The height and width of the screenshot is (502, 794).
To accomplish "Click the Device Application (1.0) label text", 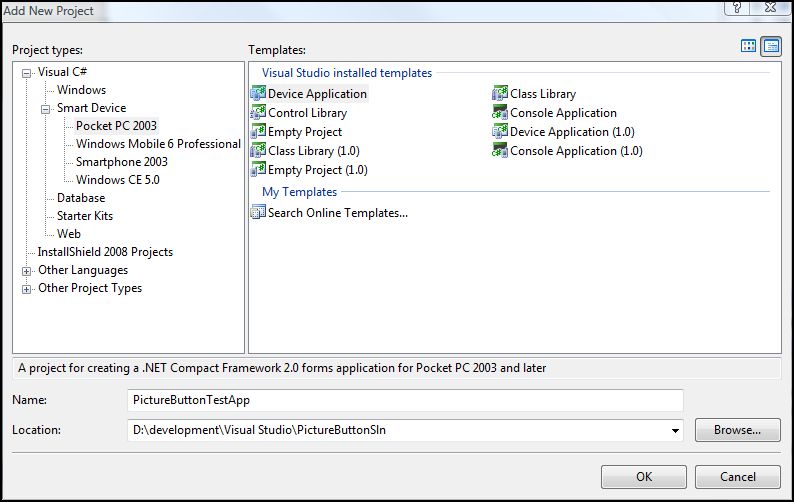I will [x=572, y=132].
